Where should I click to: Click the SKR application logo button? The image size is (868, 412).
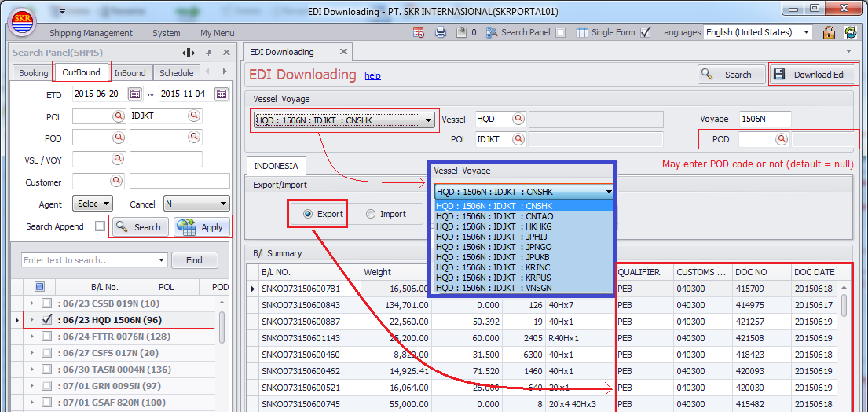coord(22,22)
